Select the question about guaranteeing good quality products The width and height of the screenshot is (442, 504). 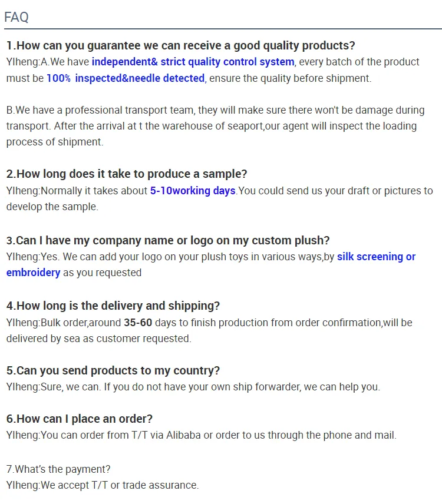coord(180,46)
